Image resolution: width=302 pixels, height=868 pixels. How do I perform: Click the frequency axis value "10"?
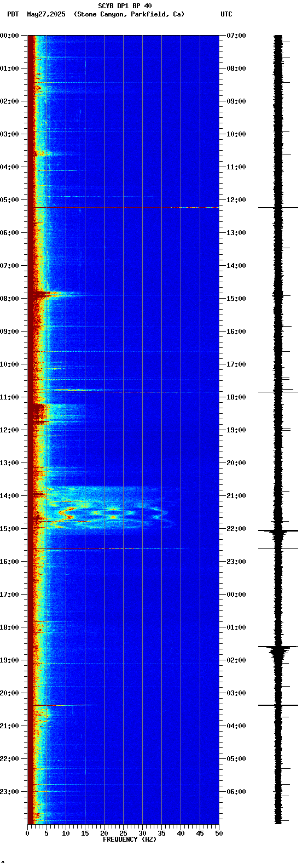66,833
